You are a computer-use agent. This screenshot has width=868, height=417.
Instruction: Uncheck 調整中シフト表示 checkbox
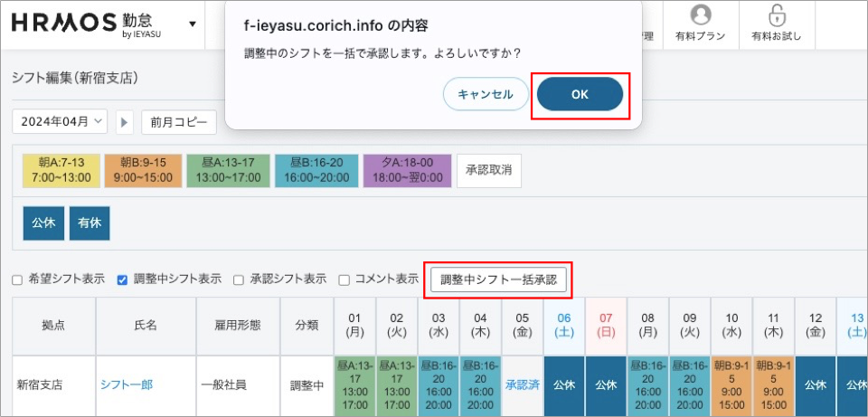122,280
